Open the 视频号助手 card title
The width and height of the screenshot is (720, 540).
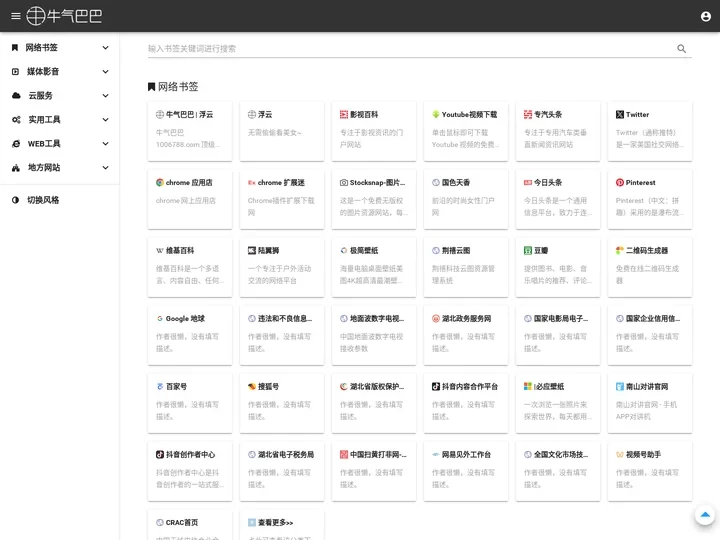coord(643,454)
